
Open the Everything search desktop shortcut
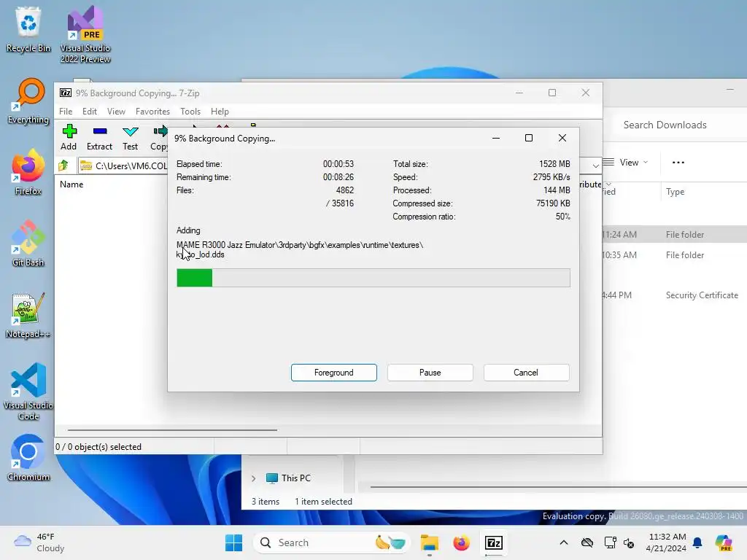pos(28,101)
